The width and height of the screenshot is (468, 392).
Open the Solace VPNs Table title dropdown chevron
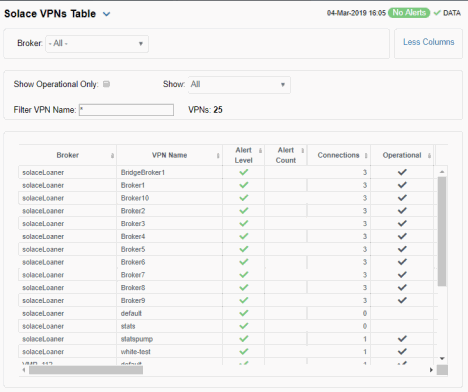point(106,14)
